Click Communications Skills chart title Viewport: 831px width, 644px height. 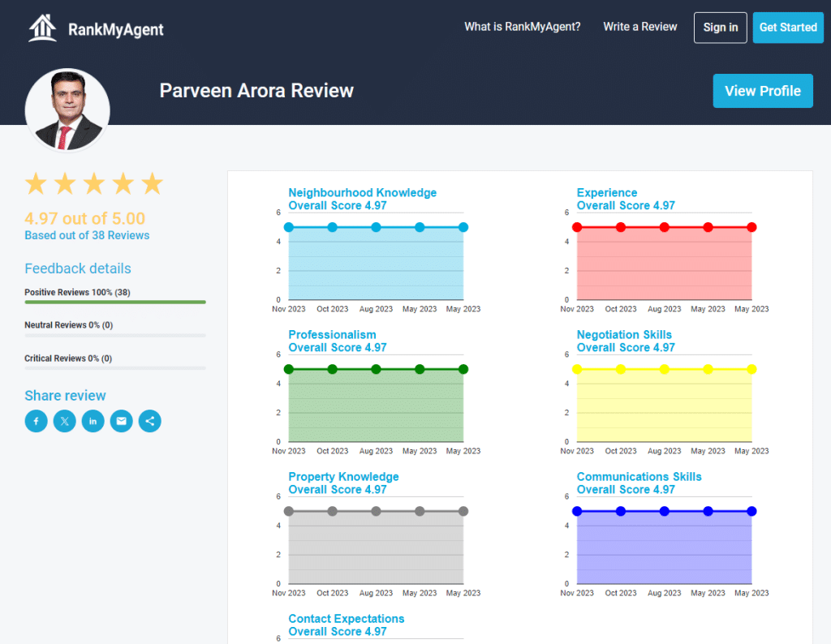(x=639, y=477)
